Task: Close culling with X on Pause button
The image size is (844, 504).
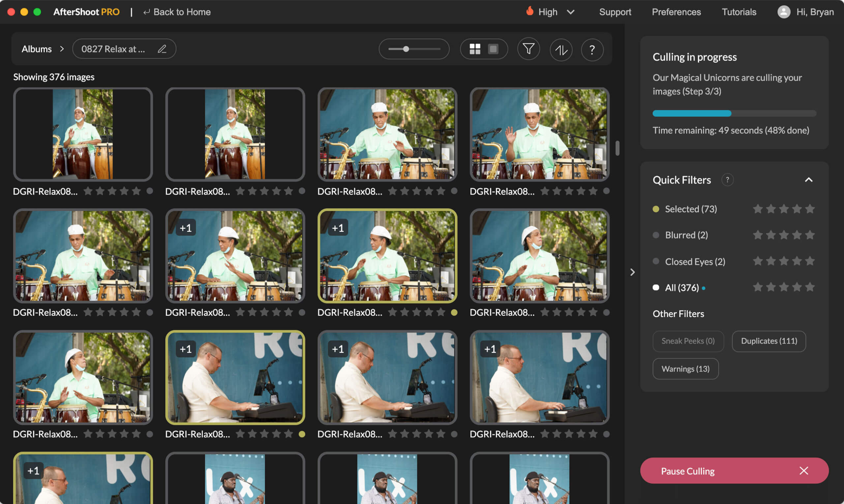Action: coord(803,471)
